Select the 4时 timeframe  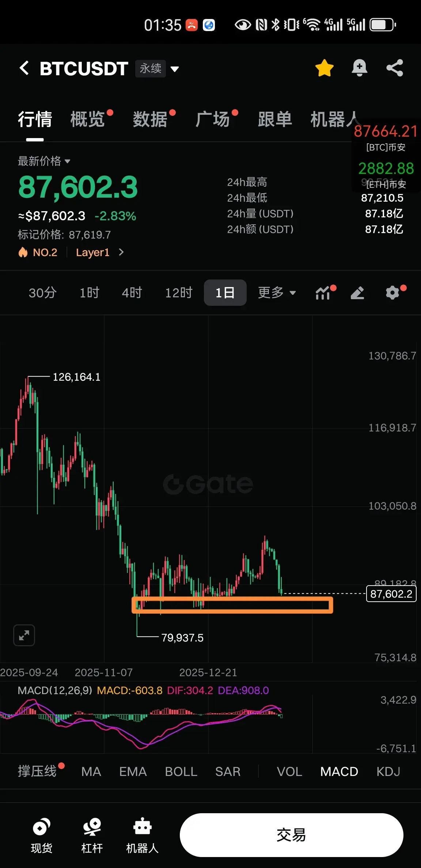(132, 293)
